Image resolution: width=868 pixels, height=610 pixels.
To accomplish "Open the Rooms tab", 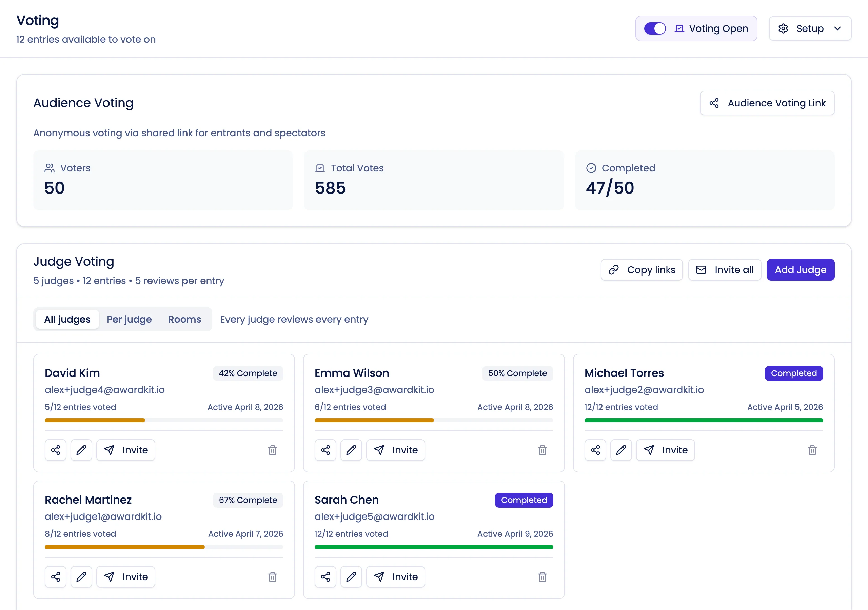I will [x=184, y=319].
